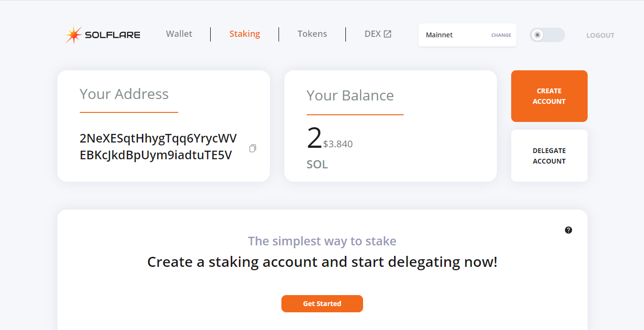
Task: Change the Mainnet network selection
Action: click(501, 35)
